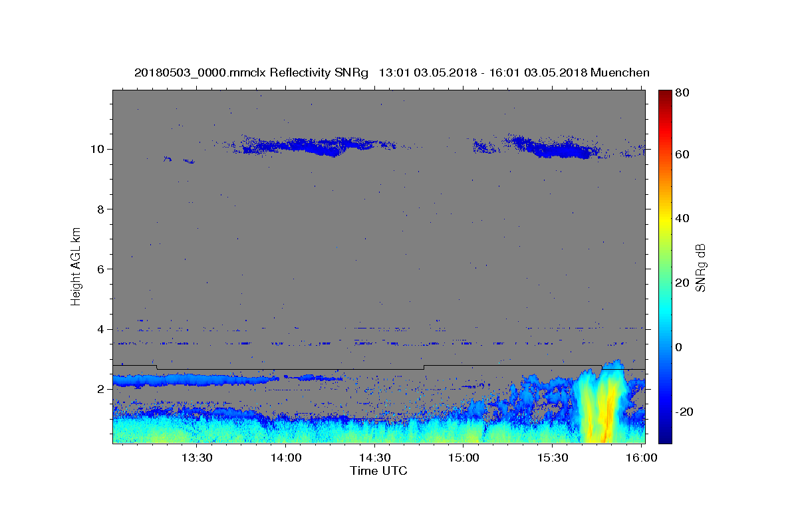Viewport: 798px width, 532px height.
Task: Click the colorbar value 0
Action: click(x=680, y=347)
